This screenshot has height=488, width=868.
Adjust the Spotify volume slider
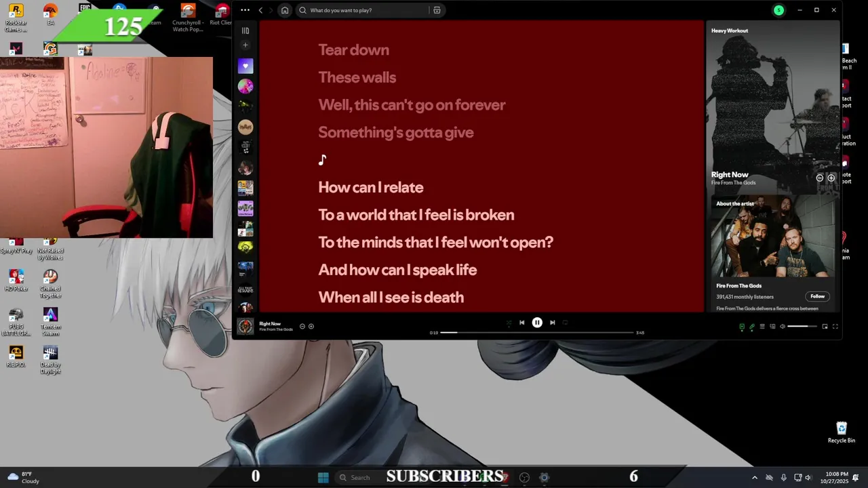(x=802, y=327)
